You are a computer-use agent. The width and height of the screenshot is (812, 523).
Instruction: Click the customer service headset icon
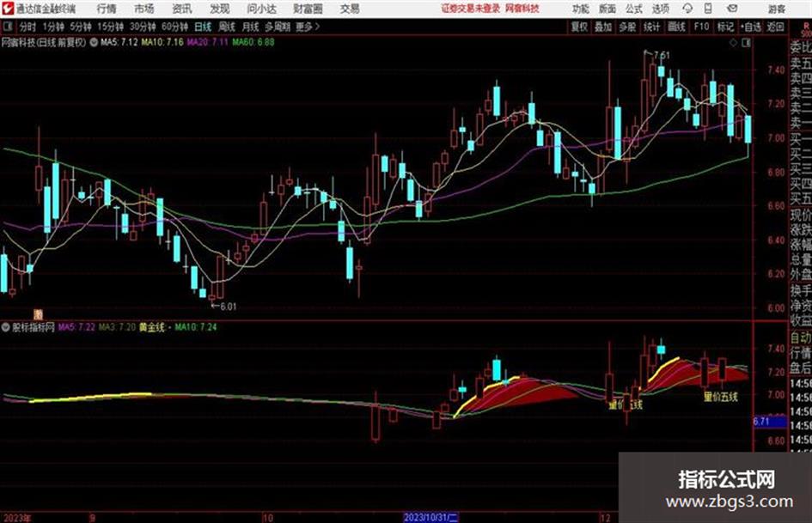[x=687, y=9]
